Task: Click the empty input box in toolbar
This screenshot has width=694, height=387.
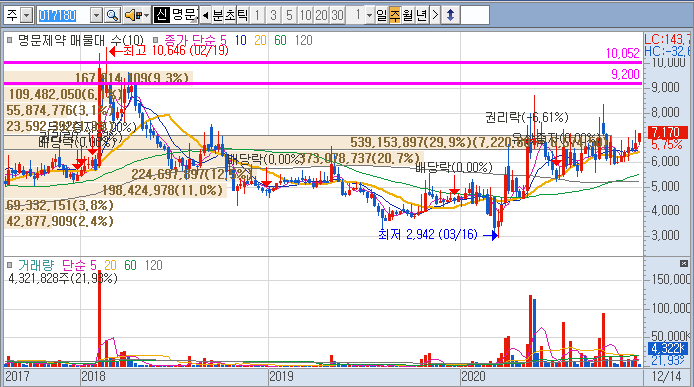Action: (475, 15)
